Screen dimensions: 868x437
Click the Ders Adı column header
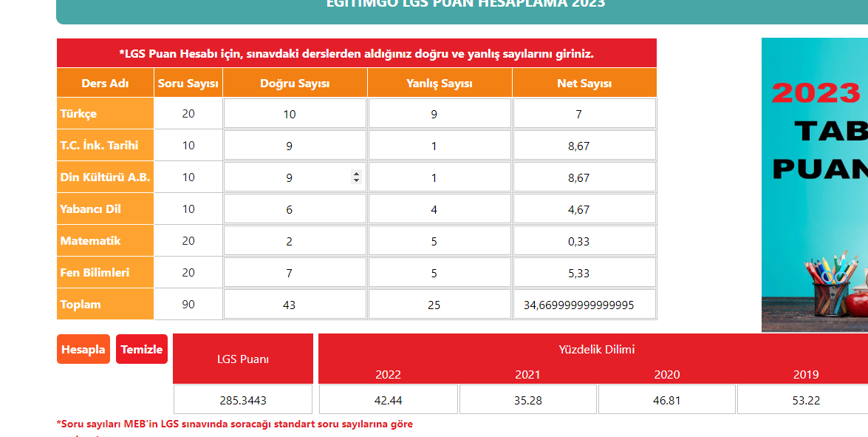pos(105,83)
